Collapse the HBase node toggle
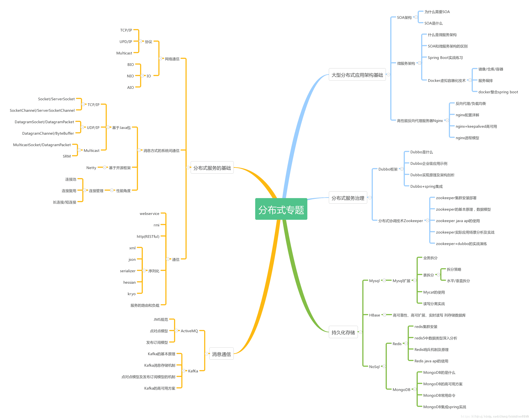The image size is (531, 420). (x=385, y=315)
